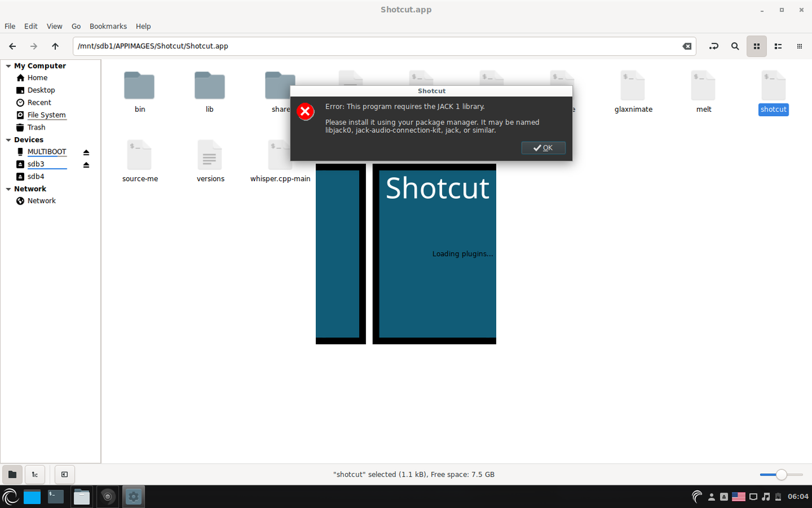Open the file search tool
Viewport: 812px width, 508px height.
tap(735, 46)
